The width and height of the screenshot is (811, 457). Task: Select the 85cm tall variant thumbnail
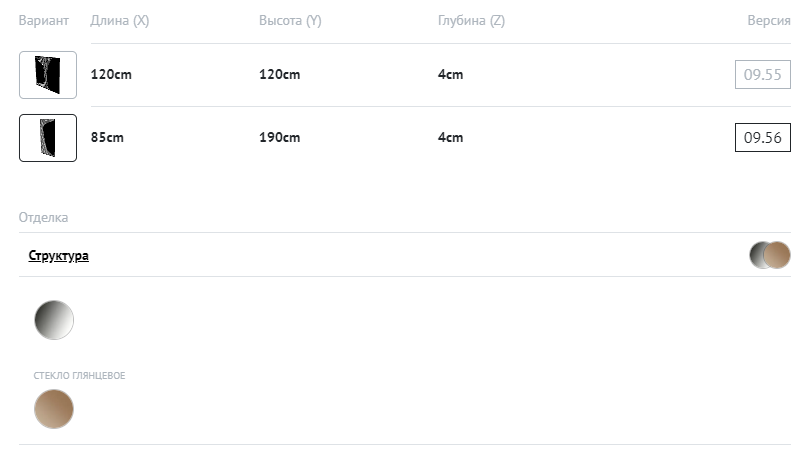pos(48,138)
